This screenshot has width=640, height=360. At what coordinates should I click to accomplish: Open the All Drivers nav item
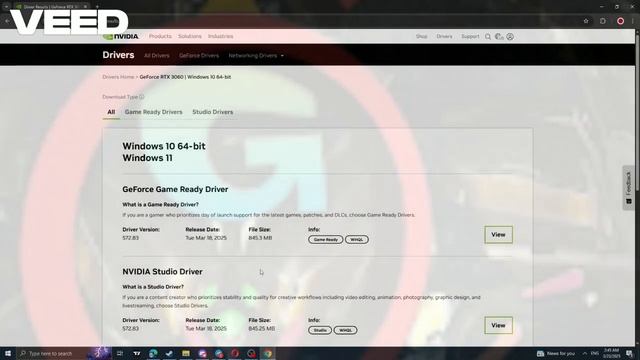click(x=157, y=56)
